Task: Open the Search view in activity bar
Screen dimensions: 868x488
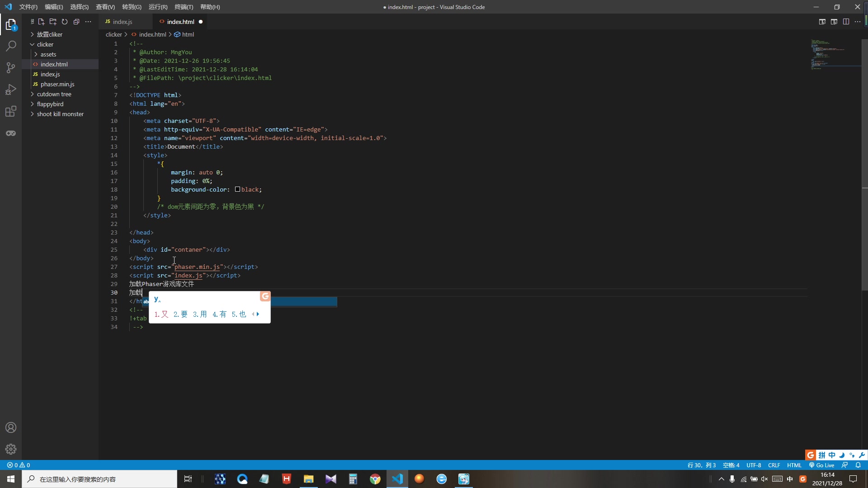Action: click(11, 46)
